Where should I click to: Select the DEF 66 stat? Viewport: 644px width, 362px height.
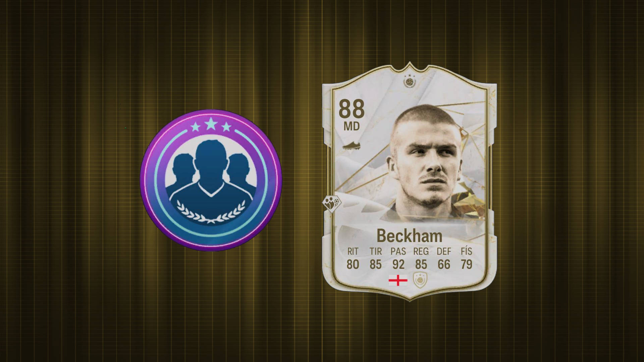444,258
